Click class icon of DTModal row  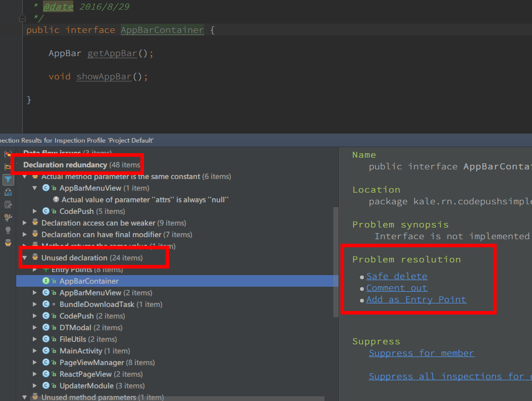click(46, 327)
